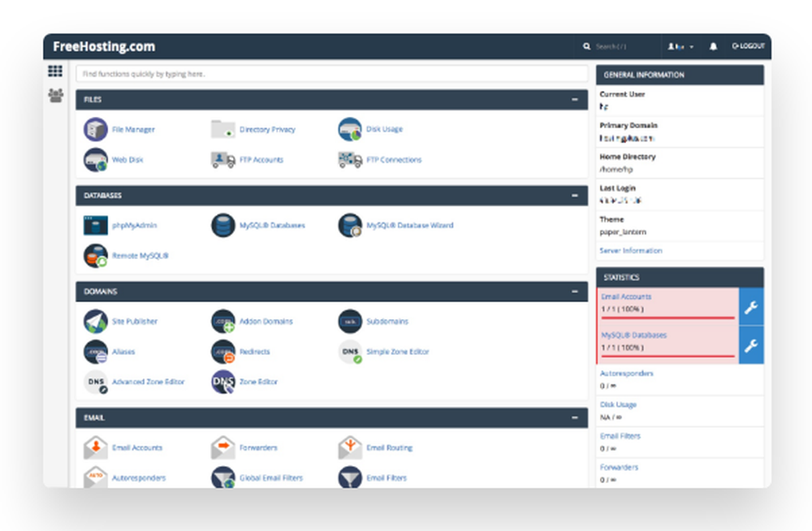Screen dimensions: 812x531
Task: Click the phpMyAdmin text link
Action: click(134, 226)
